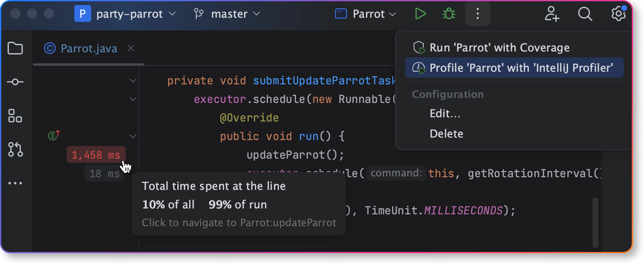The image size is (644, 265).
Task: Select Profile 'Parrot' with 'IntelliJ Profiler'
Action: click(x=514, y=68)
